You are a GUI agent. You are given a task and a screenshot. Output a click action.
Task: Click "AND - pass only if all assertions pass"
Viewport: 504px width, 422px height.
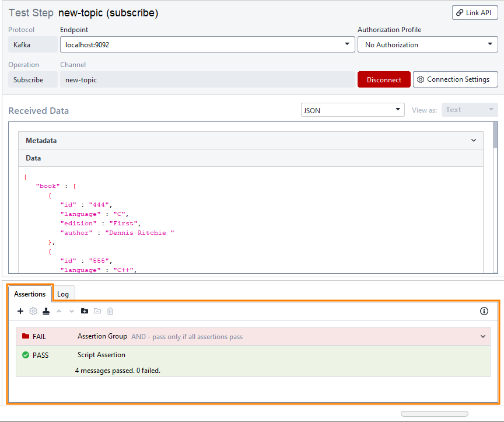point(187,337)
